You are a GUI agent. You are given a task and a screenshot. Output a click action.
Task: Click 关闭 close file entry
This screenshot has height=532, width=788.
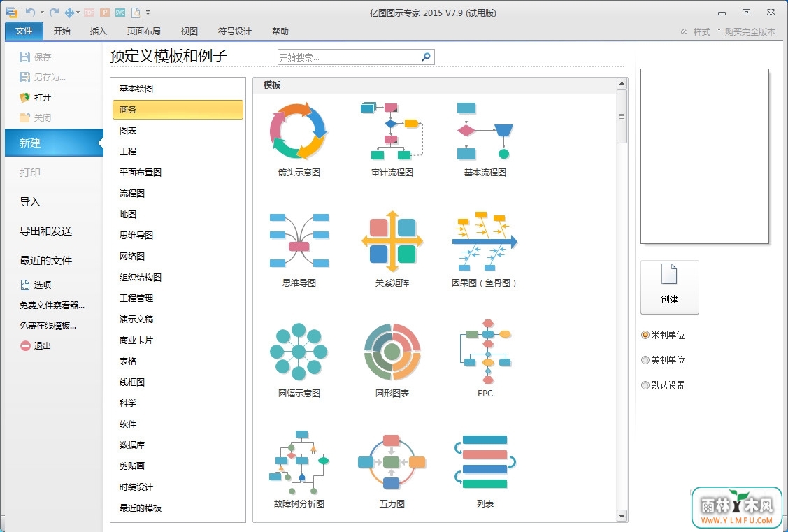(35, 117)
